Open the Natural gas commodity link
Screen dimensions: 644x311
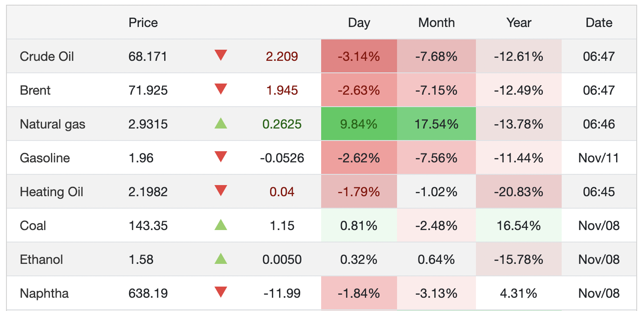(x=52, y=124)
